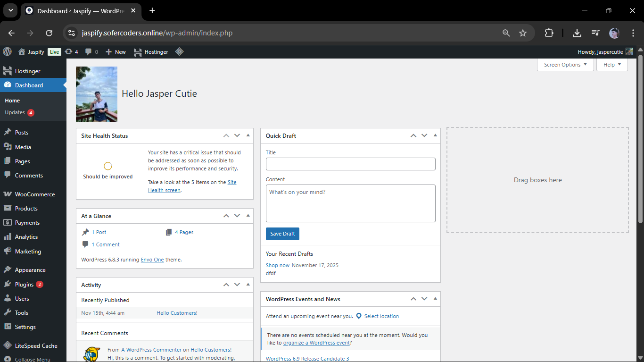This screenshot has height=362, width=644.
Task: Click the LiteSpeed diamond icon in admin bar
Action: (x=179, y=52)
